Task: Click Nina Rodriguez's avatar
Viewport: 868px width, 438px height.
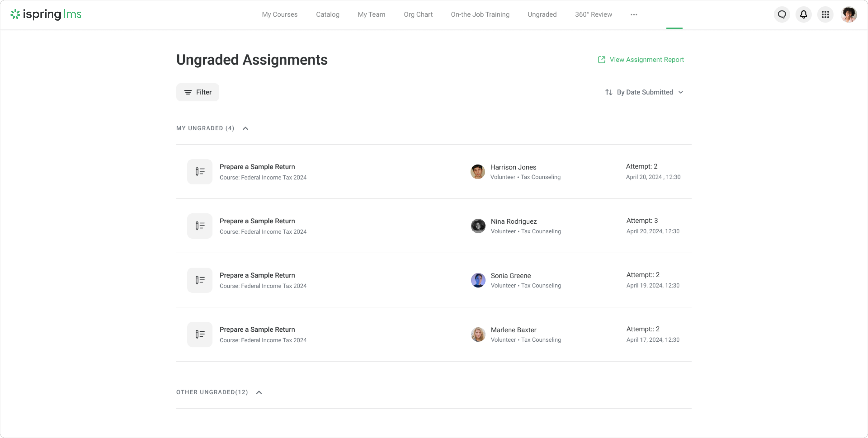Action: click(478, 226)
